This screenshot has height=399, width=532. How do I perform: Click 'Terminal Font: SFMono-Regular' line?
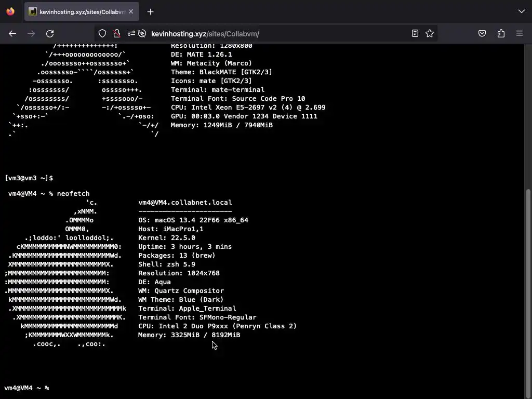(197, 317)
